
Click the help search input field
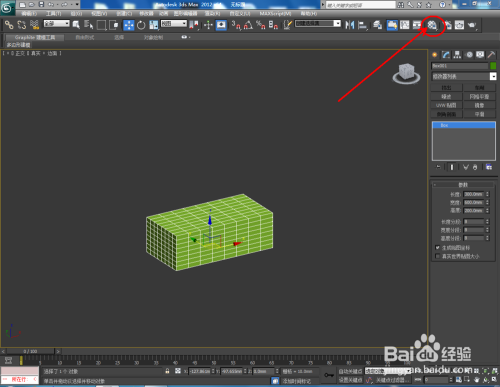tap(360, 5)
